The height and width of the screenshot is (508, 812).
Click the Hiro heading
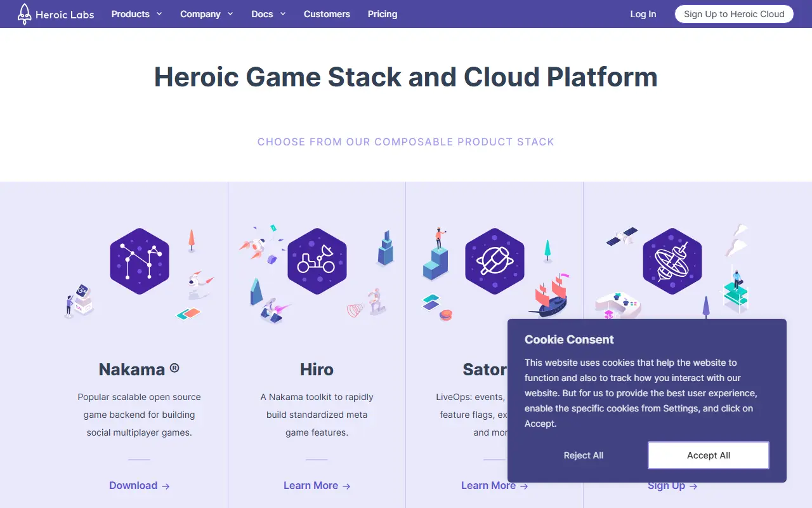[x=317, y=370]
